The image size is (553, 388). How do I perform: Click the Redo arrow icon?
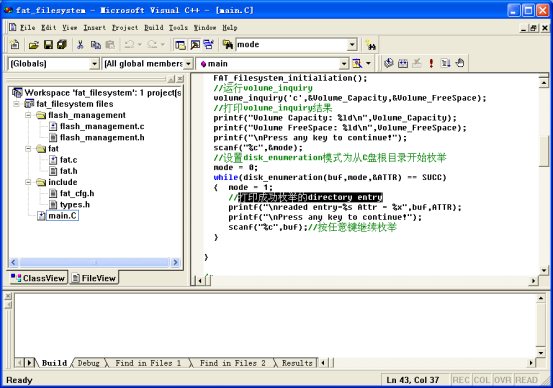[x=152, y=44]
